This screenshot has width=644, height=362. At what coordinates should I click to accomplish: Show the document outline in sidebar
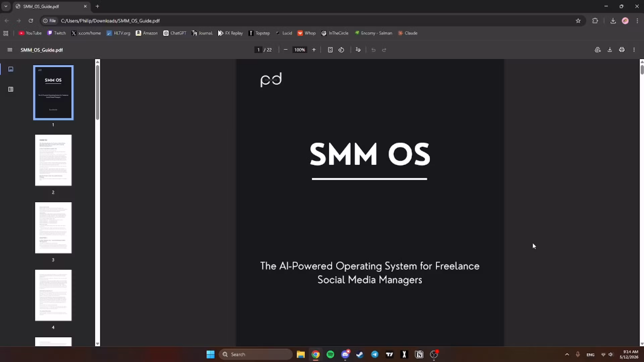click(11, 89)
